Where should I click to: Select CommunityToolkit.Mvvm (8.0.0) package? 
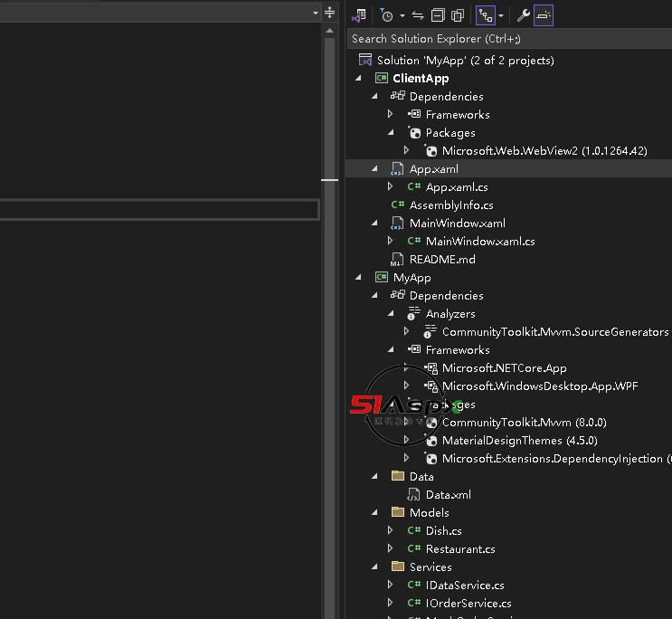(525, 422)
